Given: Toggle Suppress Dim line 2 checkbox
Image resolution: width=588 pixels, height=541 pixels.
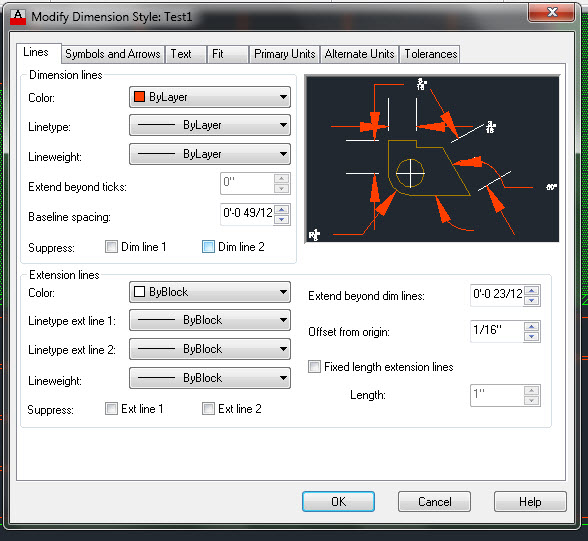Looking at the screenshot, I should (x=208, y=247).
